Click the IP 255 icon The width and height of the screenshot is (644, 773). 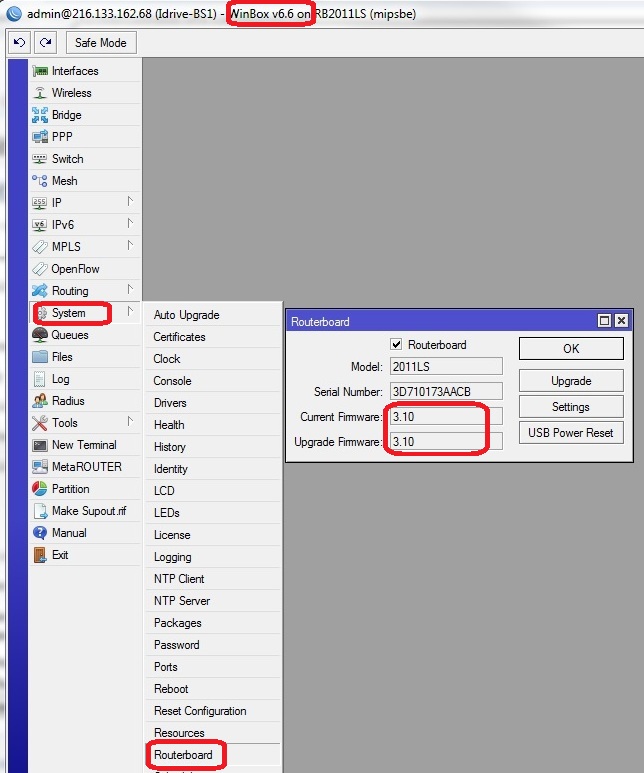click(39, 203)
